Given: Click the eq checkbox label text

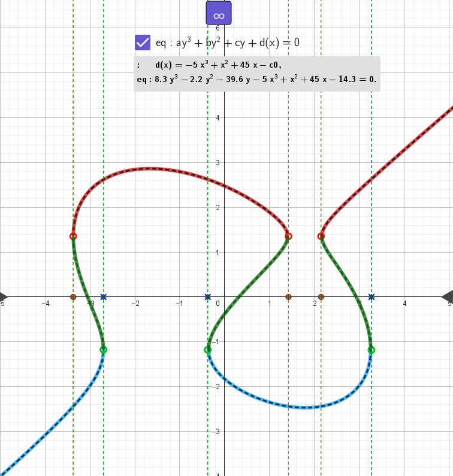Looking at the screenshot, I should tap(227, 43).
